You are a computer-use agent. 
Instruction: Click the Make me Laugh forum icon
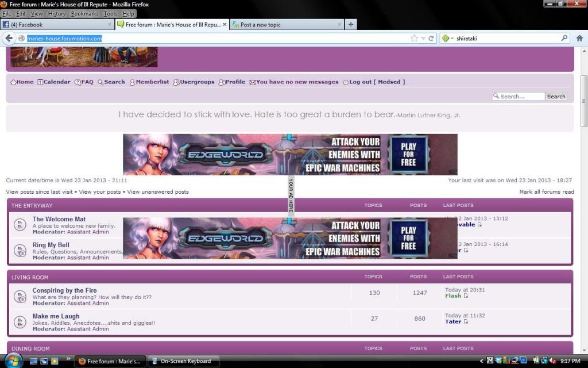(x=20, y=322)
